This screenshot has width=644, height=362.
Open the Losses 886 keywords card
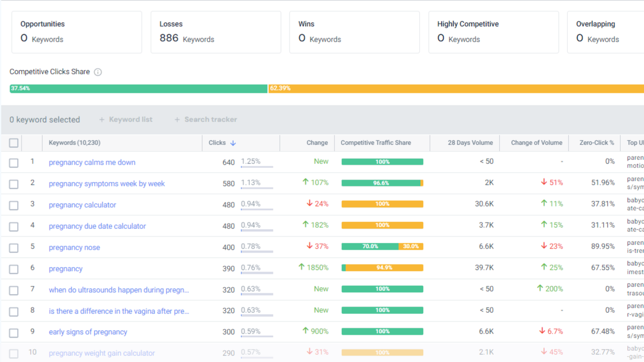click(x=216, y=32)
